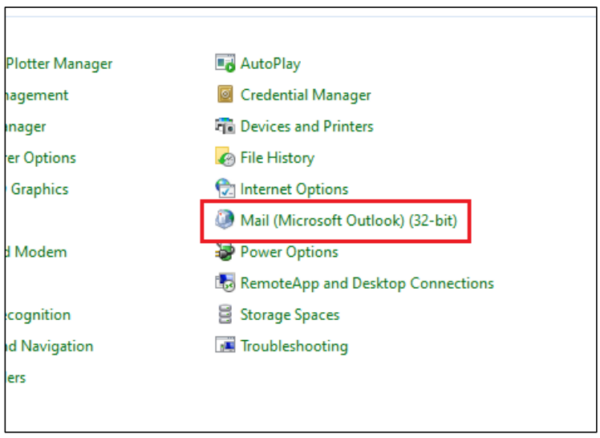The image size is (600, 438).
Task: Click the RemoteApp and Desktop Connections icon
Action: point(225,283)
